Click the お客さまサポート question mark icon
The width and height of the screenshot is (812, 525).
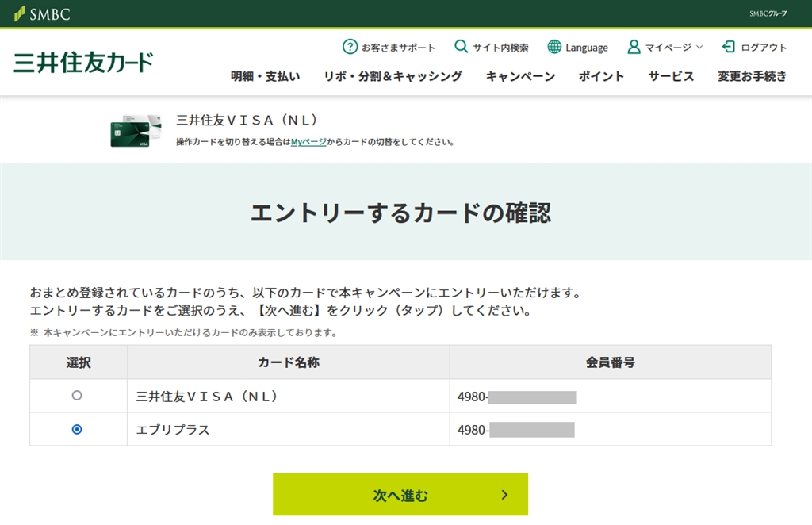[350, 47]
